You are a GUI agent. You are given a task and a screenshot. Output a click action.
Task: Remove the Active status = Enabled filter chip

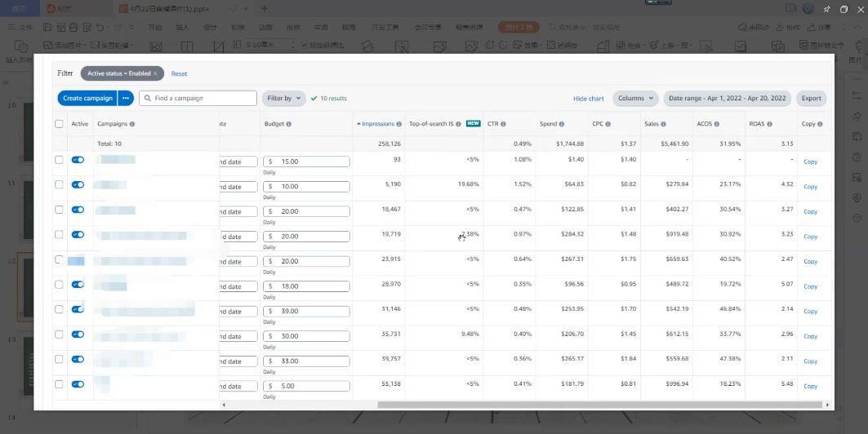tap(155, 73)
